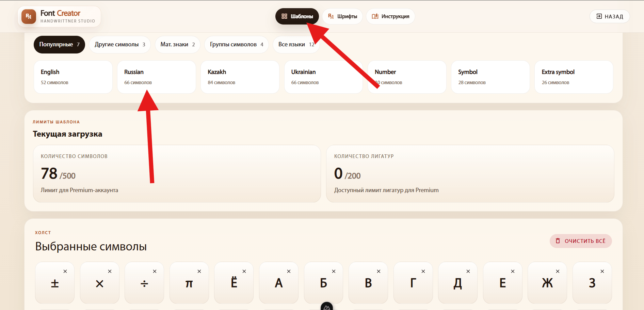Screen dimensions: 644x310
Task: Open the Шрифты tab
Action: 342,16
